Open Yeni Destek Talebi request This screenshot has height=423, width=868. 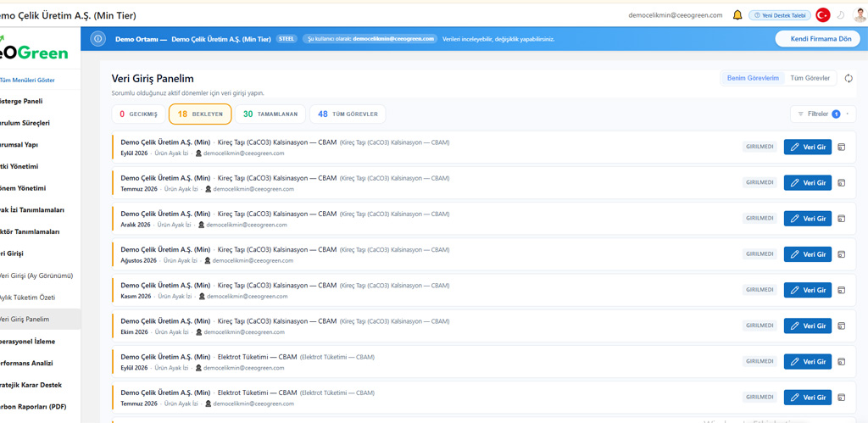click(x=780, y=15)
